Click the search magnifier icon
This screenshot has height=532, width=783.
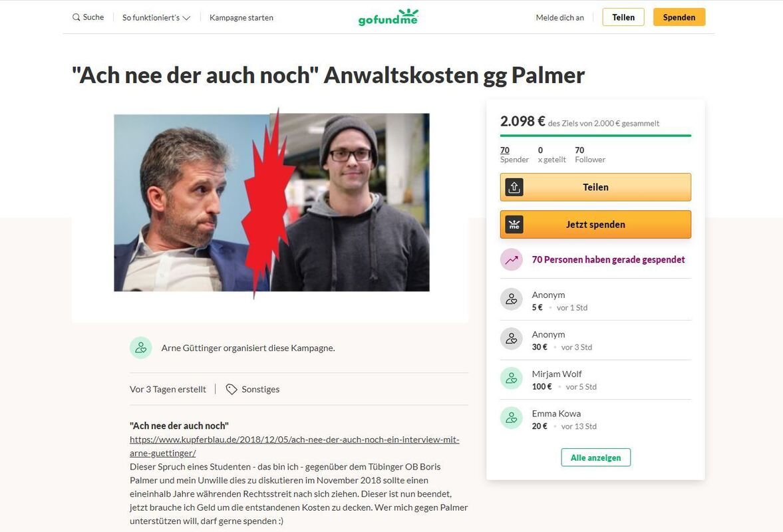[x=76, y=17]
